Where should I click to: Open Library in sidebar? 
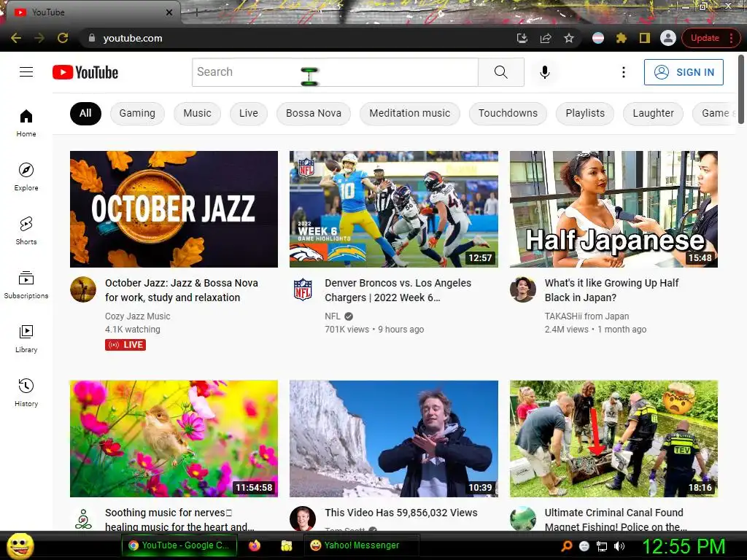pyautogui.click(x=26, y=338)
